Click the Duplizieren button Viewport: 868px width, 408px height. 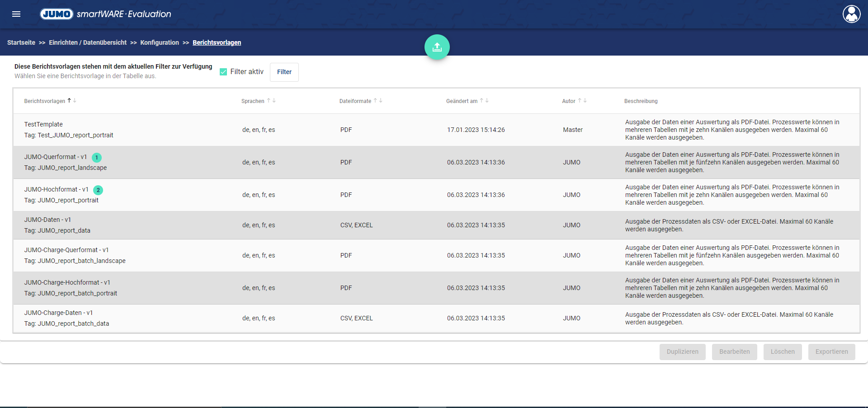[683, 352]
